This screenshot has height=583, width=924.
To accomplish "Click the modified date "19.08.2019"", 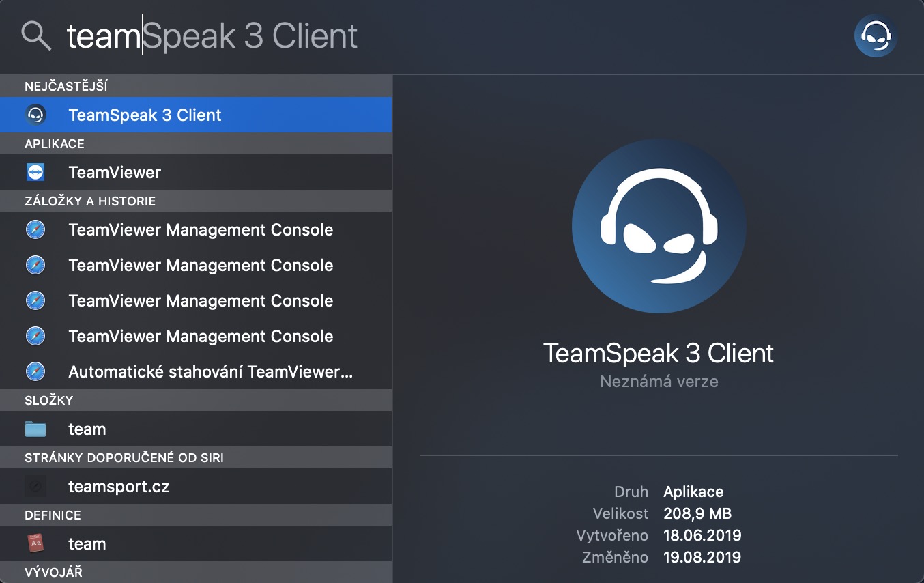I will (x=702, y=557).
